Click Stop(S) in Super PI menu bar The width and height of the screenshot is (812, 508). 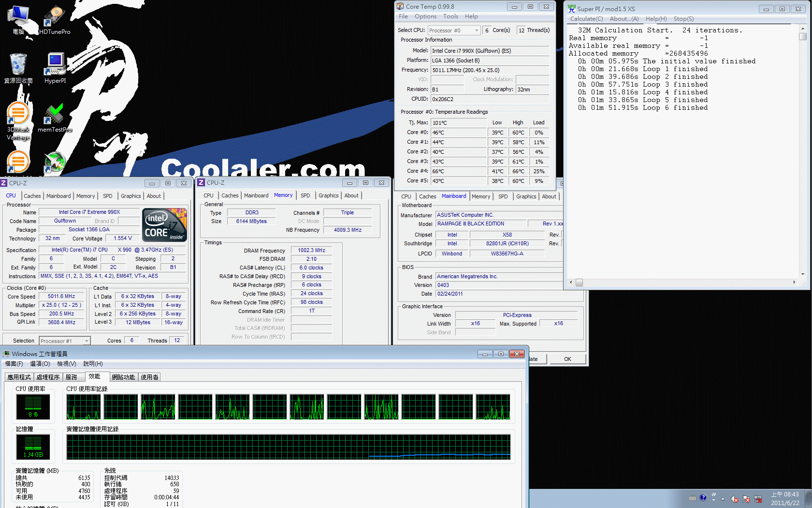[x=683, y=19]
